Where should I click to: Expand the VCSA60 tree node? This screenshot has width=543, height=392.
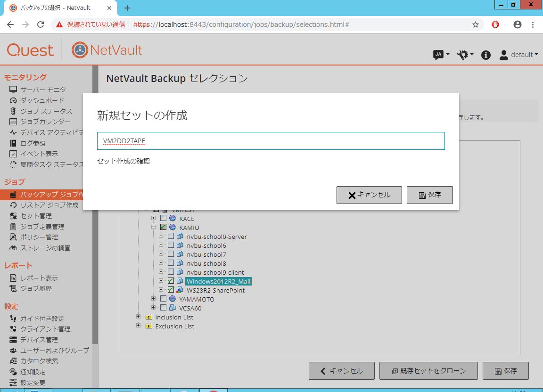point(153,308)
